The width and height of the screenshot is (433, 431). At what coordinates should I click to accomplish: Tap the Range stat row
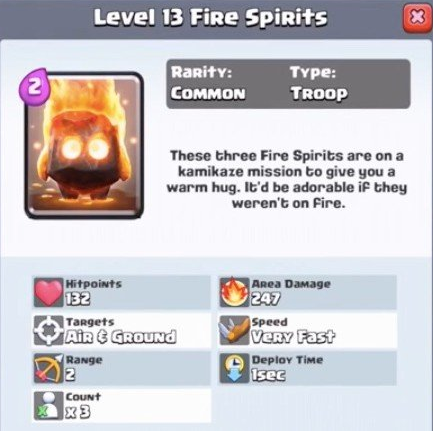(122, 368)
